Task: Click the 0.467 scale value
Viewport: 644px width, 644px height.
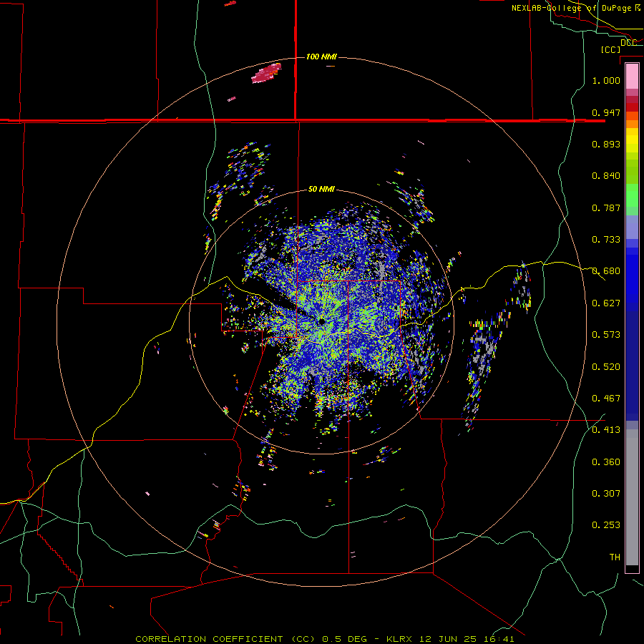Action: coord(606,399)
